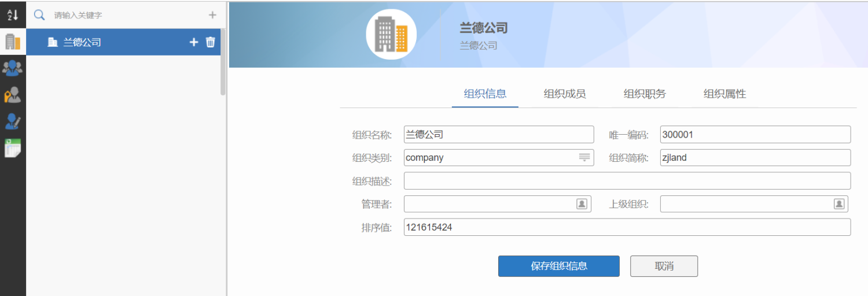Add a child under 兰德公司 row
Viewport: 868px width, 296px height.
(194, 42)
